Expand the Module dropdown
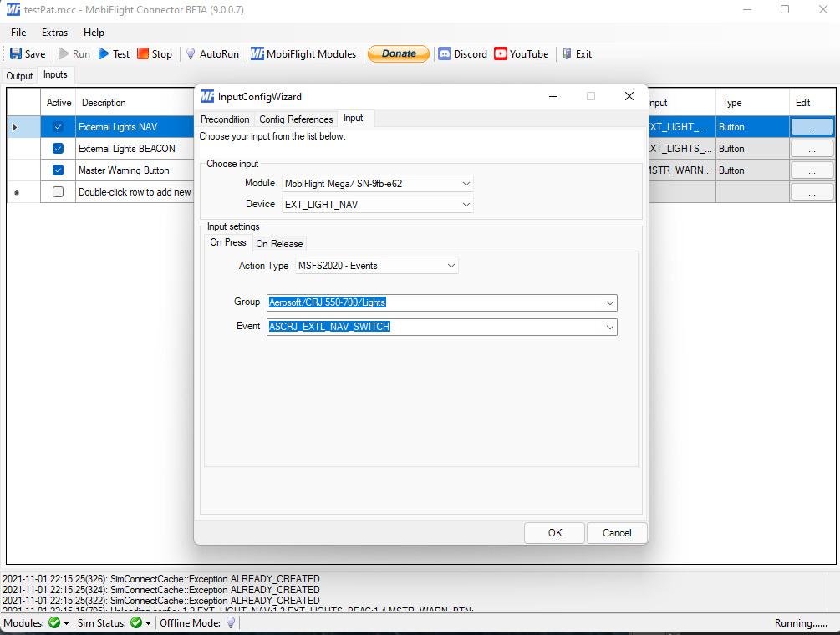840x635 pixels. pyautogui.click(x=466, y=184)
